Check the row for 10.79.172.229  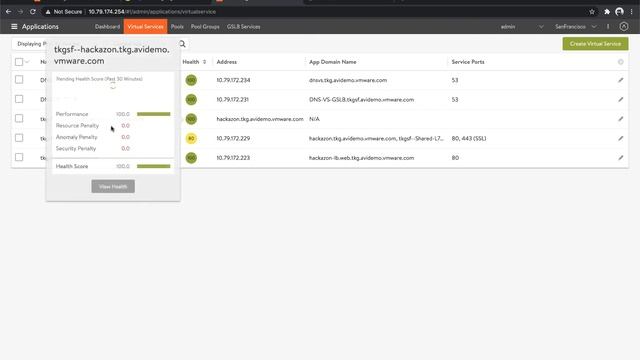19,138
